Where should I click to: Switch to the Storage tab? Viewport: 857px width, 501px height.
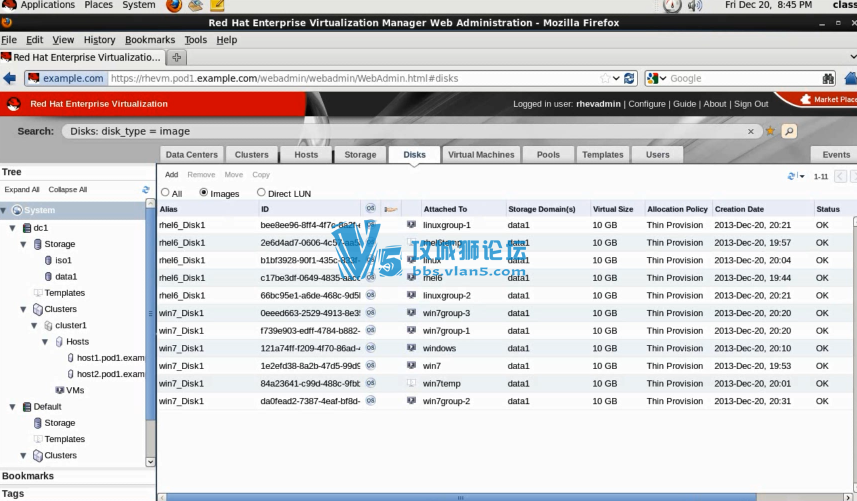point(360,155)
